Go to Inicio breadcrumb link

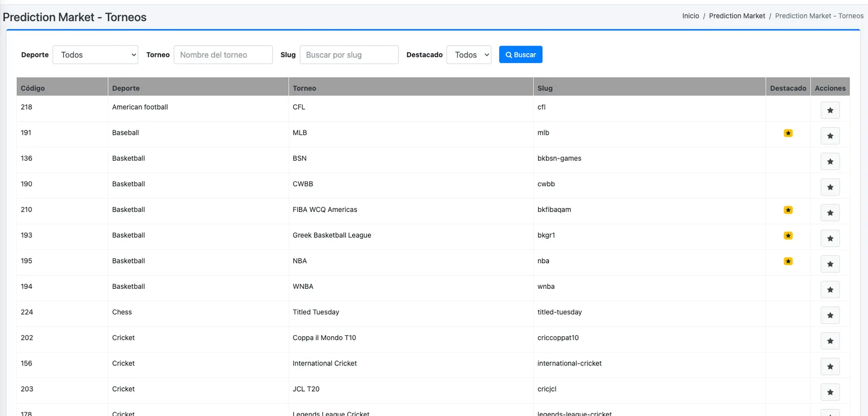point(691,16)
